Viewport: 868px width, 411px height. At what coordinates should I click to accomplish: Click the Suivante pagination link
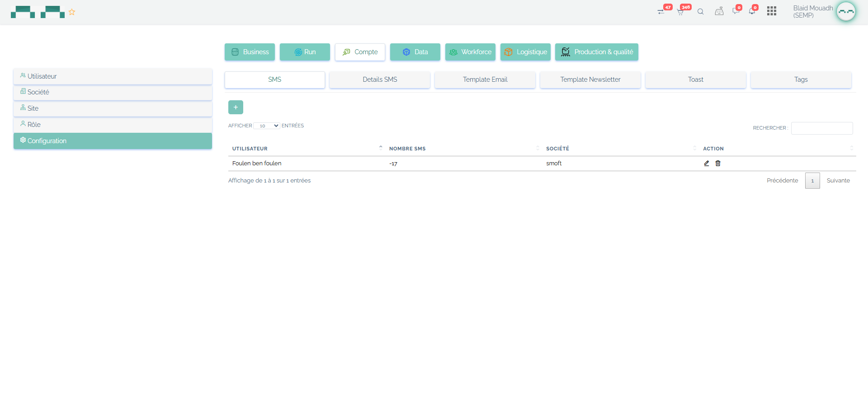pos(838,181)
